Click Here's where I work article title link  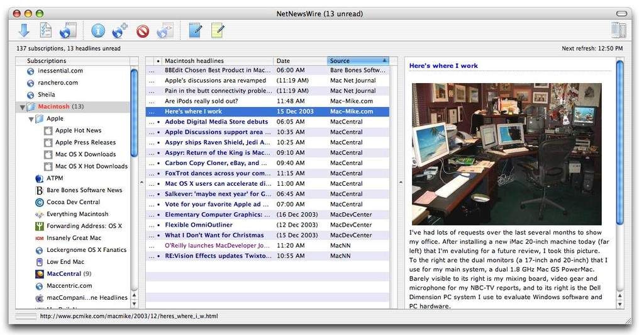pos(443,65)
